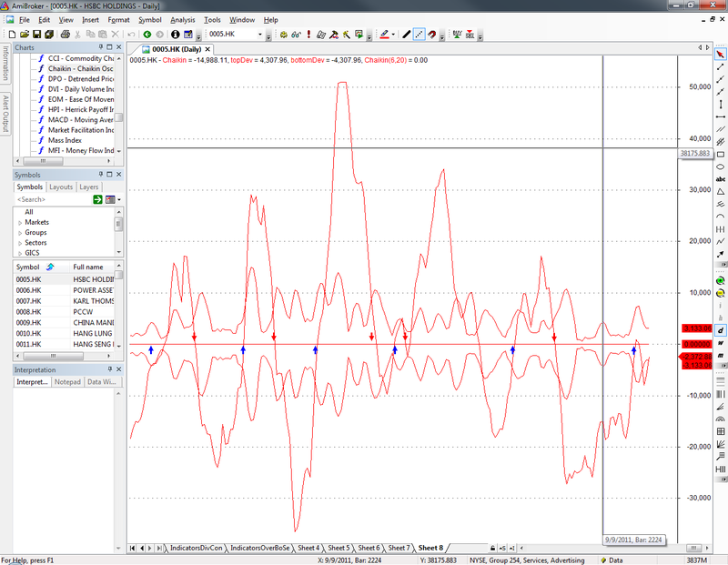
Task: Click the green search go button
Action: click(97, 199)
